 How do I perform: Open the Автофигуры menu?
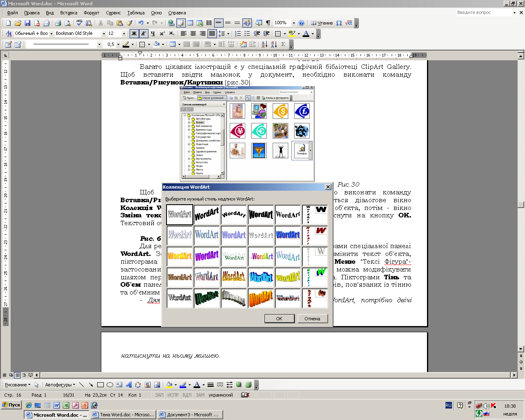[60, 385]
